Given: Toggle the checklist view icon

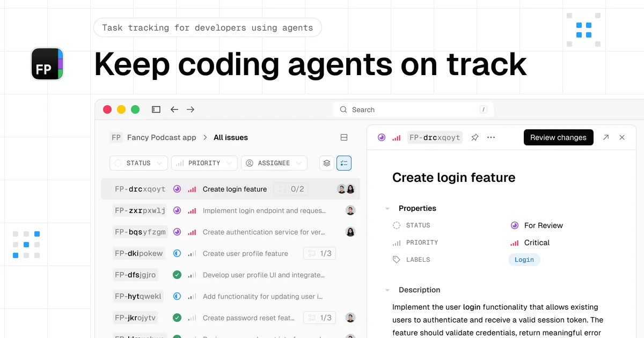Looking at the screenshot, I should (344, 163).
